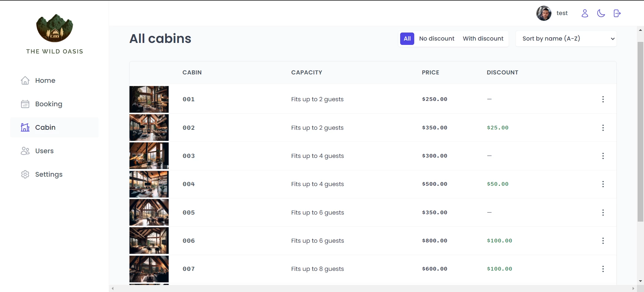Open the three-dot menu for cabin 007
This screenshot has width=644, height=292.
pyautogui.click(x=603, y=269)
